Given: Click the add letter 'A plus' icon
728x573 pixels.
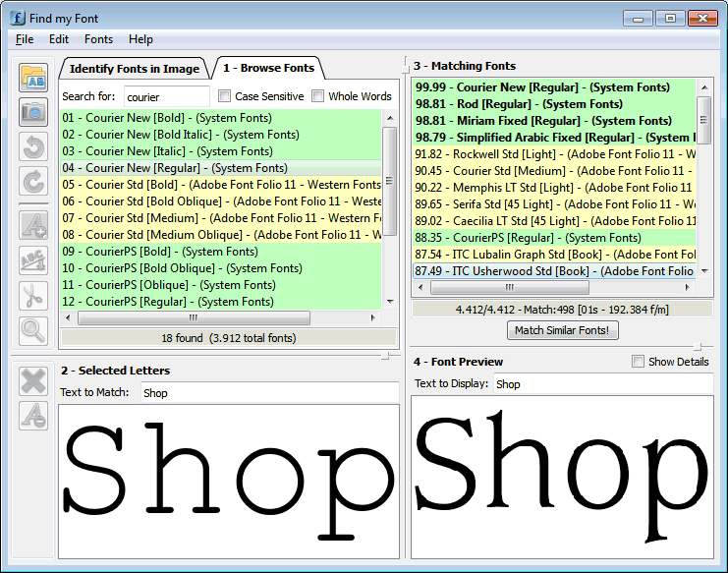Looking at the screenshot, I should tap(33, 225).
